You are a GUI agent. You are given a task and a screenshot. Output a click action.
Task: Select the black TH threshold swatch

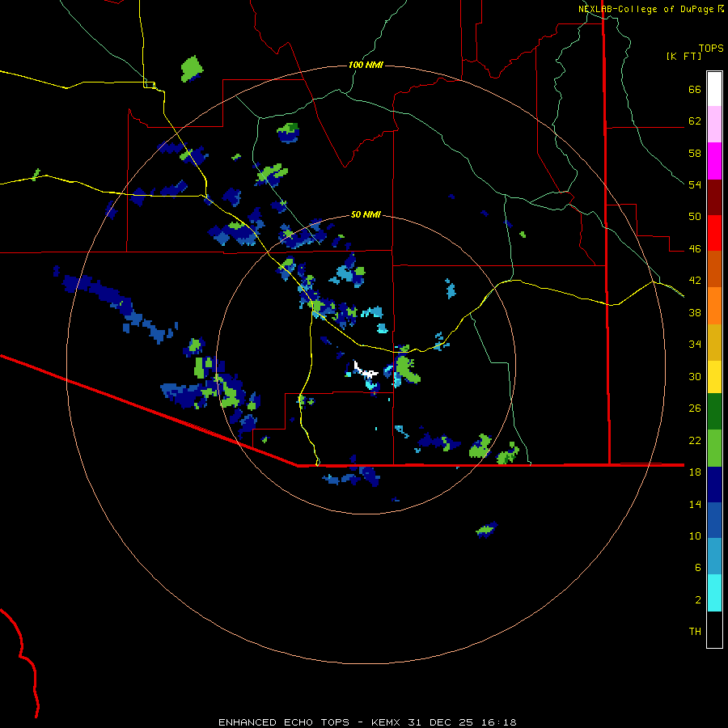point(714,629)
